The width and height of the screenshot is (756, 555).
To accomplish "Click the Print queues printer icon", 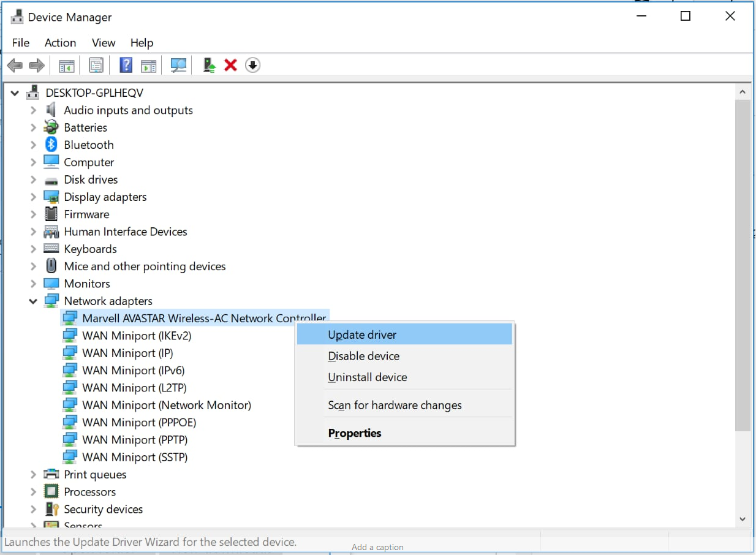I will (x=51, y=474).
